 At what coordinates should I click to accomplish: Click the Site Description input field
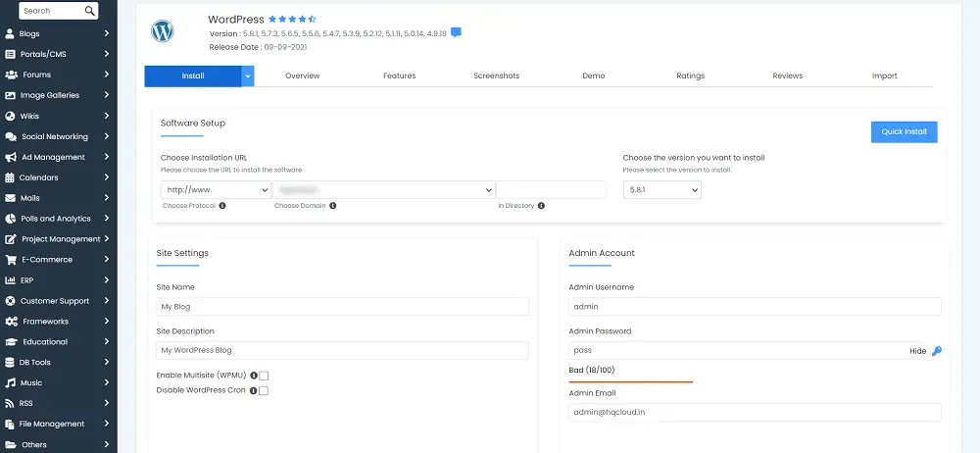click(342, 350)
